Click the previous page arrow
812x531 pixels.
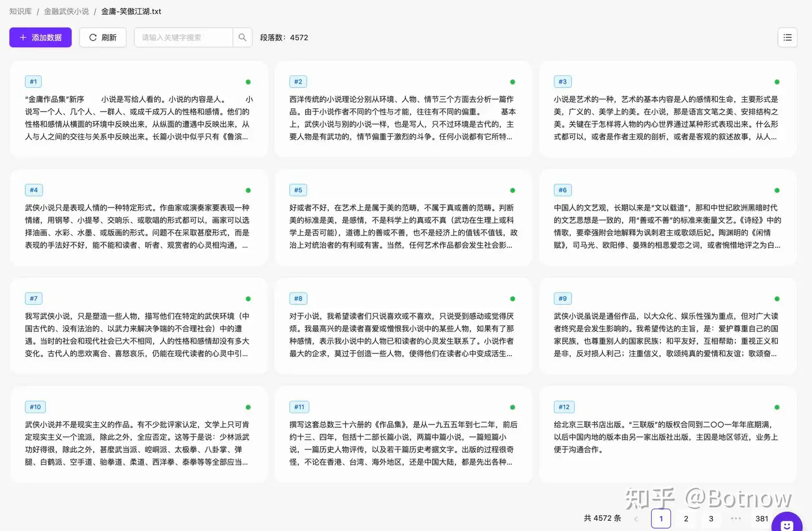(x=636, y=519)
